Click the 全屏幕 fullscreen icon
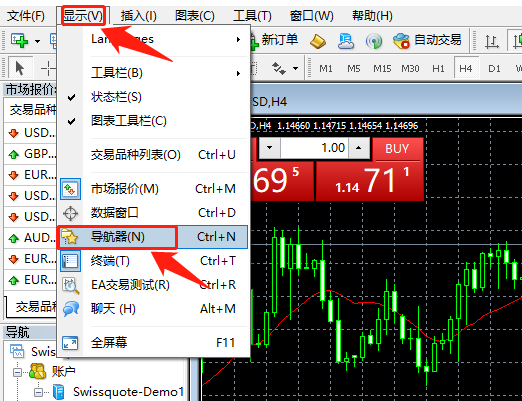Image resolution: width=522 pixels, height=401 pixels. (70, 343)
